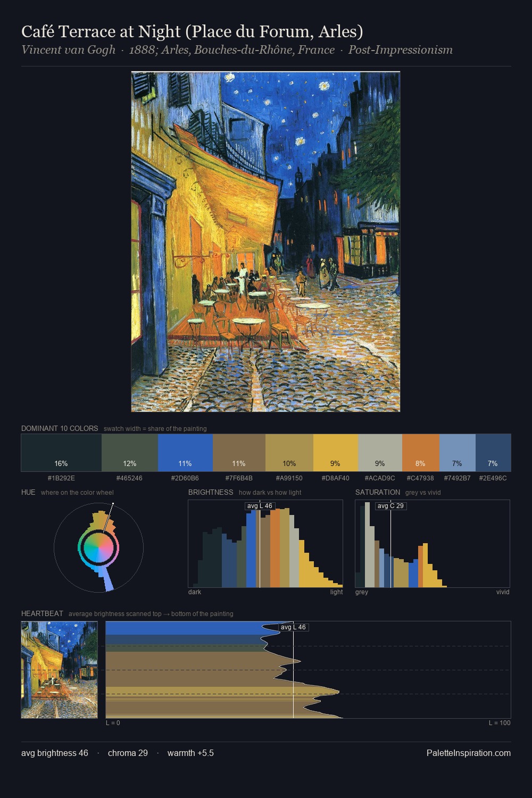Image resolution: width=532 pixels, height=798 pixels.
Task: Click the 'vivid' axis label under Saturation
Action: pyautogui.click(x=503, y=592)
